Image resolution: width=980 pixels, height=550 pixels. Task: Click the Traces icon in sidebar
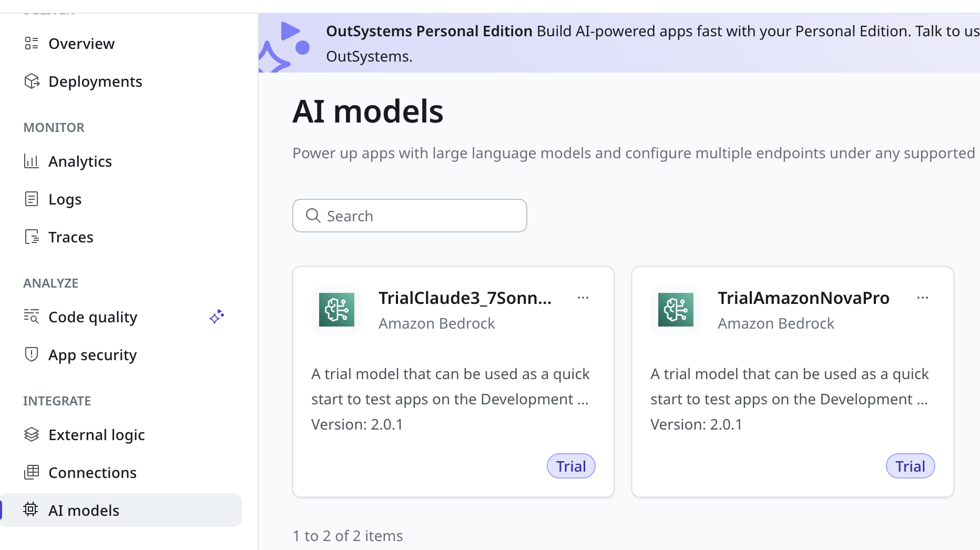(x=32, y=237)
